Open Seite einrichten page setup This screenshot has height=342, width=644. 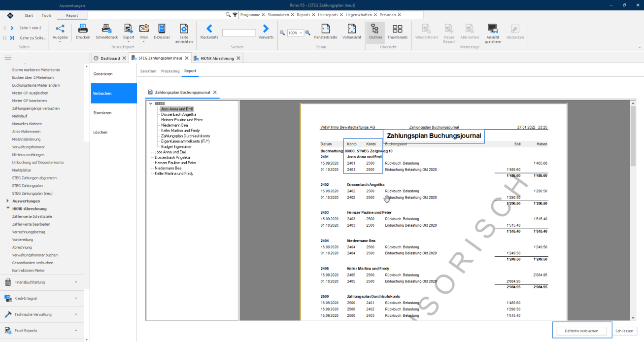tap(183, 34)
